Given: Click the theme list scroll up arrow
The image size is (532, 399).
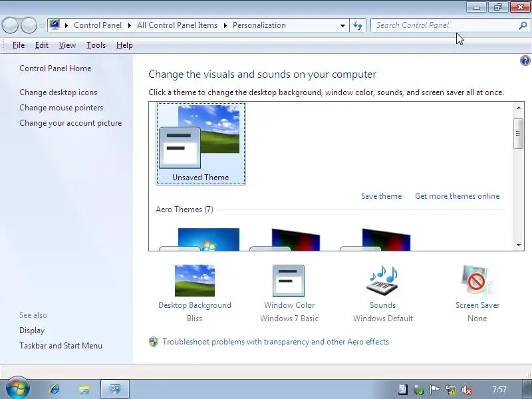Looking at the screenshot, I should click(519, 108).
